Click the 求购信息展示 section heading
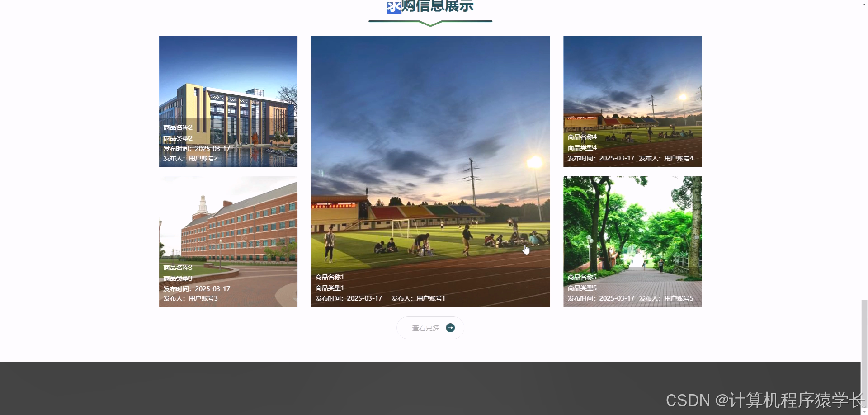Viewport: 868px width, 415px height. point(430,6)
